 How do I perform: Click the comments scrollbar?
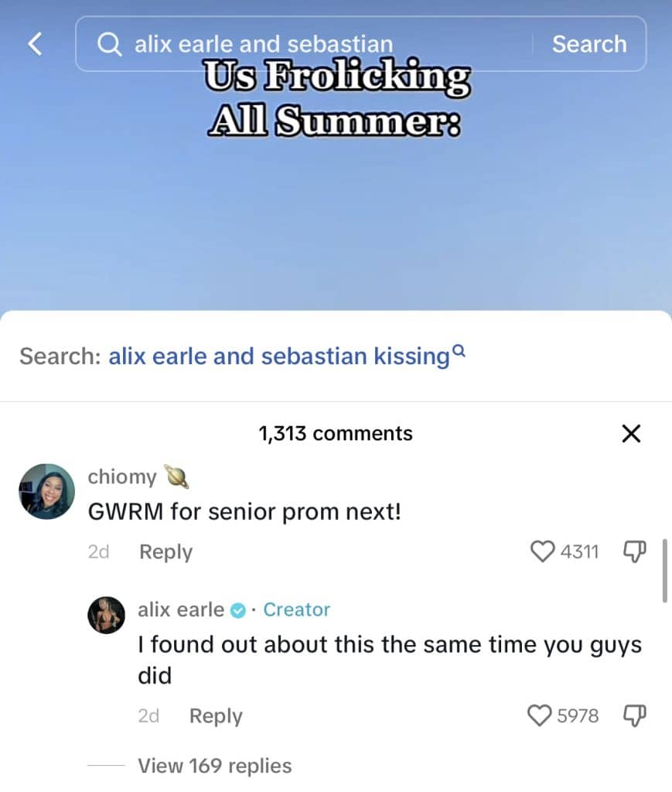click(x=664, y=571)
